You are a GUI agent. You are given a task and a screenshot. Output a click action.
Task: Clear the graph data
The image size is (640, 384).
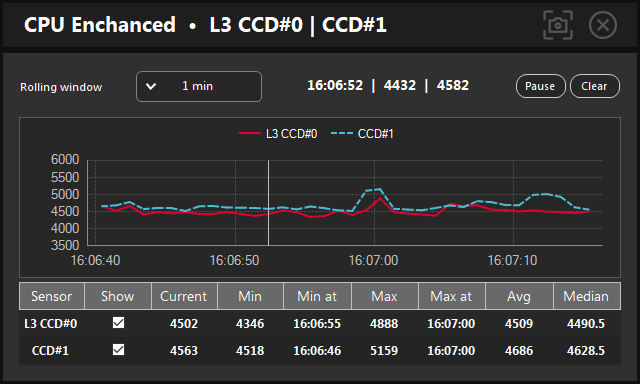pyautogui.click(x=594, y=86)
